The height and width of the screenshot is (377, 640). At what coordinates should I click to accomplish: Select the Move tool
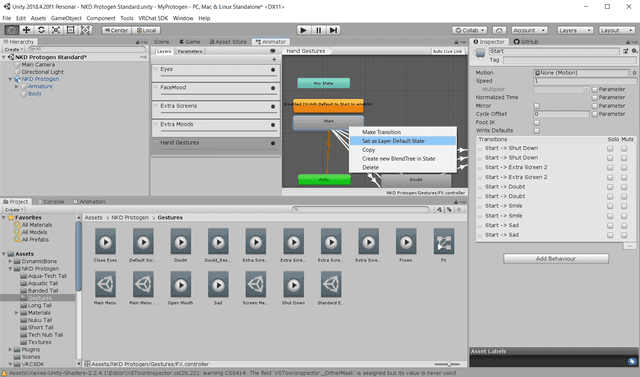[x=26, y=30]
